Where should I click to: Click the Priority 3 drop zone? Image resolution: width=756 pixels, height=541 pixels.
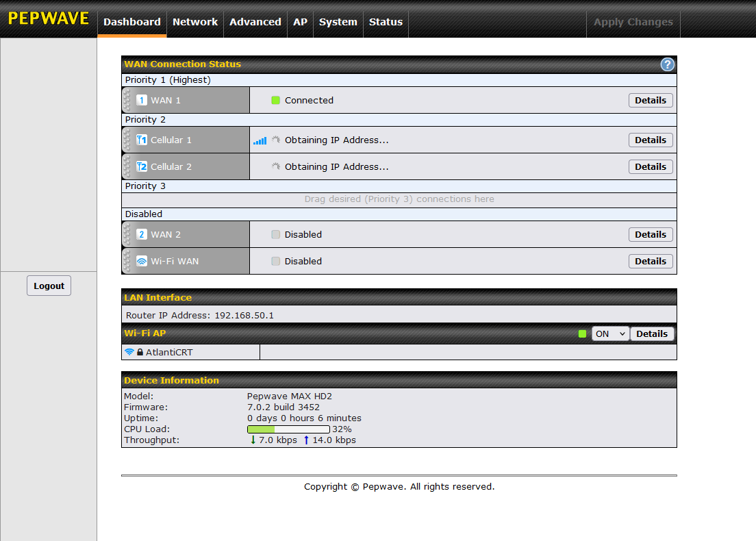click(399, 199)
